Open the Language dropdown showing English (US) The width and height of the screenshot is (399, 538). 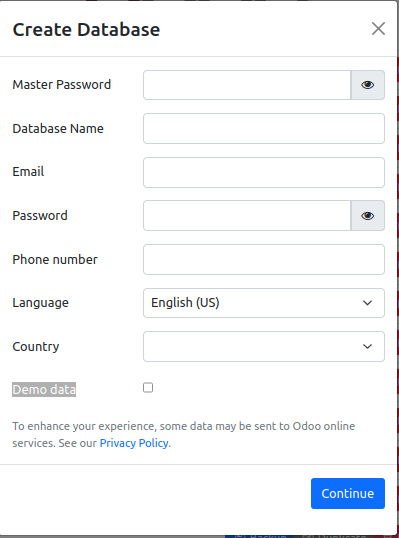[264, 303]
